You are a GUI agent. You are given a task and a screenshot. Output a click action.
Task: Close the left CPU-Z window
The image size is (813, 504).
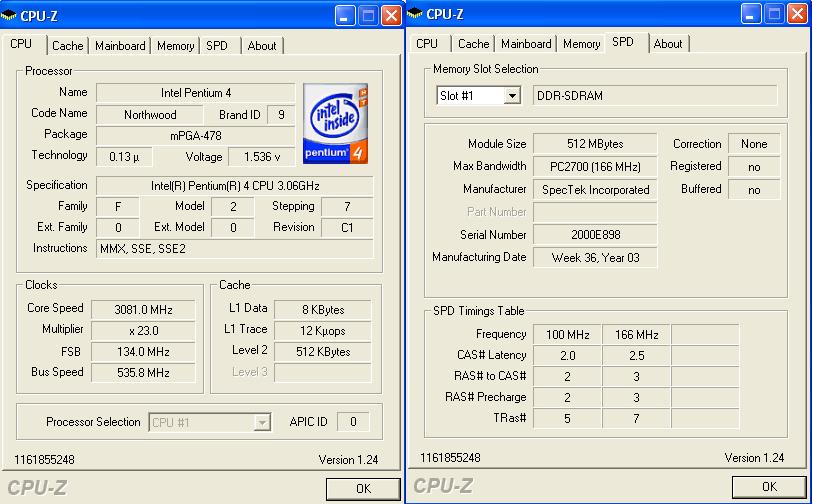(x=391, y=15)
